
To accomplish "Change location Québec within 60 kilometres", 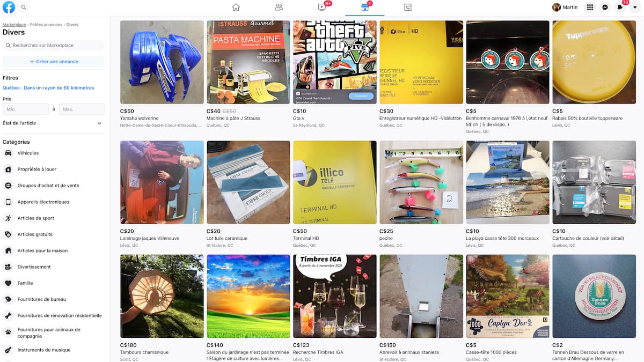I will click(48, 88).
